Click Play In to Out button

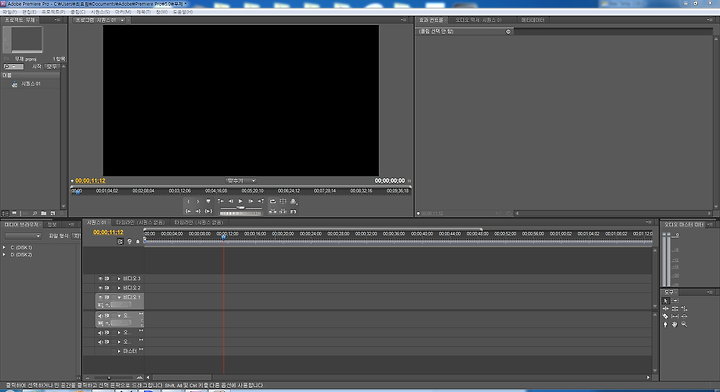click(x=208, y=211)
